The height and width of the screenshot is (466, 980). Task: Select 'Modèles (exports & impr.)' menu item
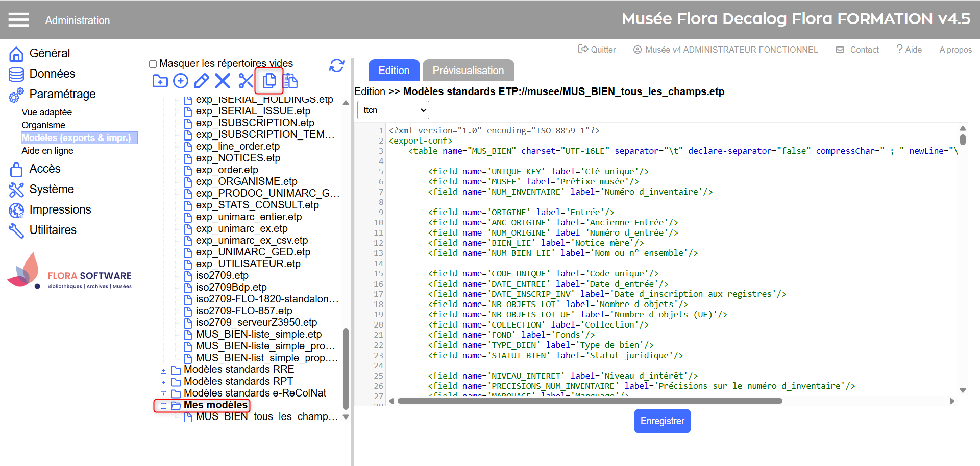76,138
